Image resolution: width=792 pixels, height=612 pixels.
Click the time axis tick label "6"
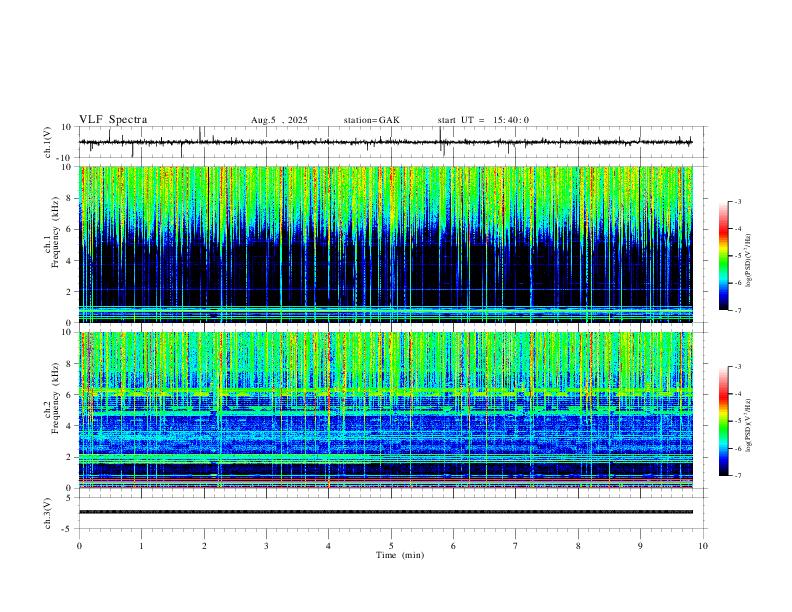(x=454, y=546)
